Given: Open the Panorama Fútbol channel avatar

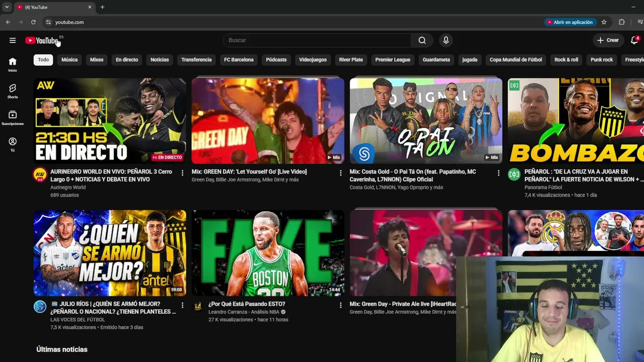Looking at the screenshot, I should pos(514,174).
